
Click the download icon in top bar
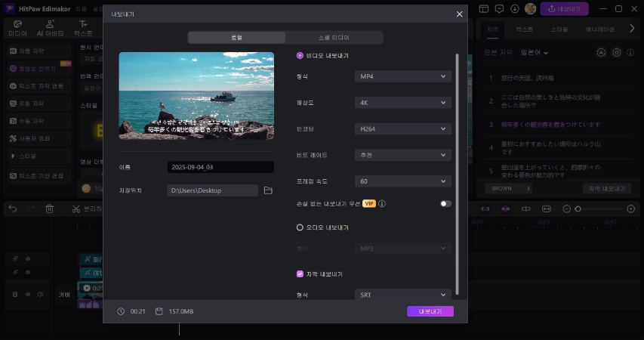click(x=515, y=8)
